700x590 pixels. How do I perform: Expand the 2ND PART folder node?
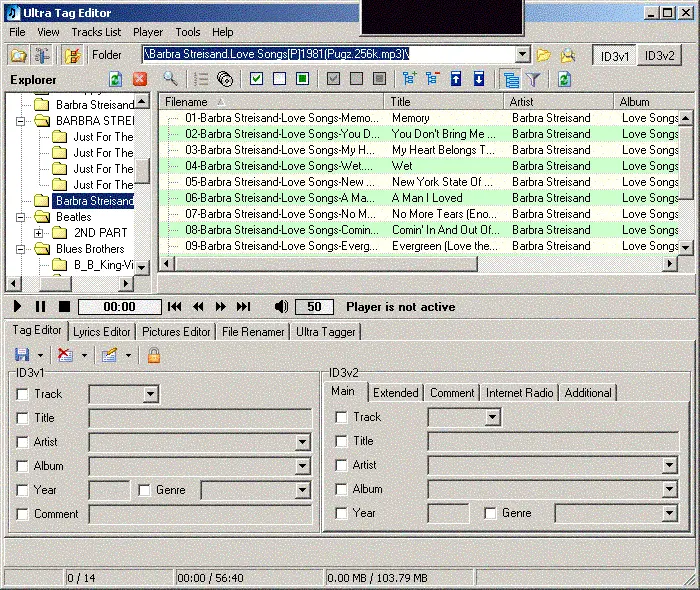click(x=38, y=233)
